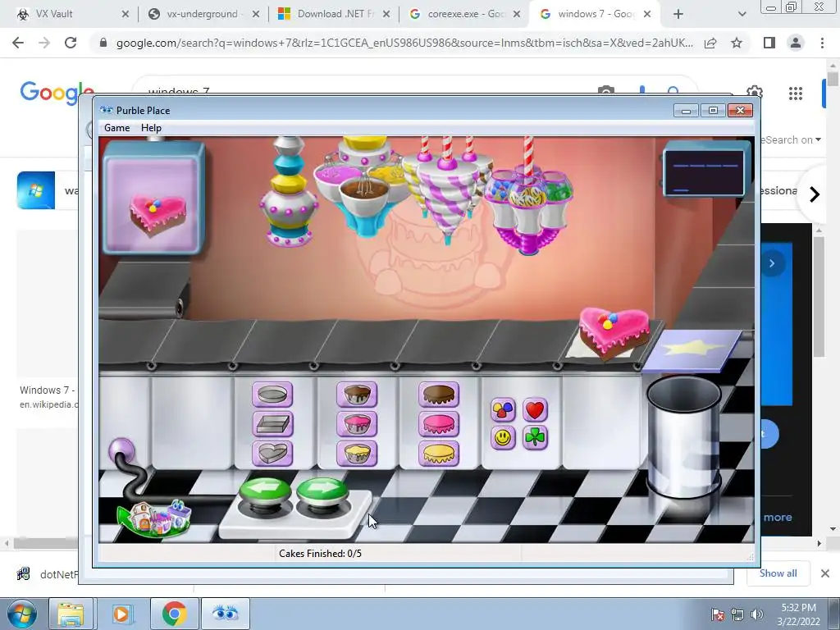Image resolution: width=840 pixels, height=630 pixels.
Task: Select the heart-shaped cake pan button
Action: 272,454
